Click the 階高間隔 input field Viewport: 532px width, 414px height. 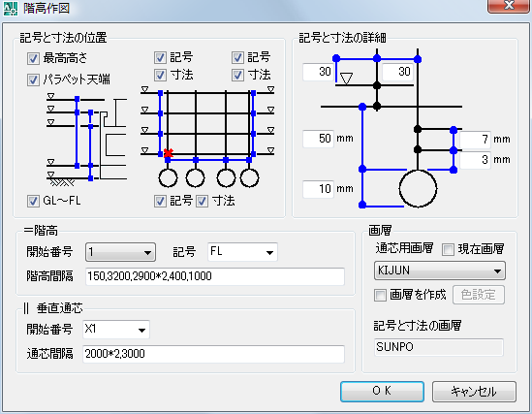click(x=215, y=276)
